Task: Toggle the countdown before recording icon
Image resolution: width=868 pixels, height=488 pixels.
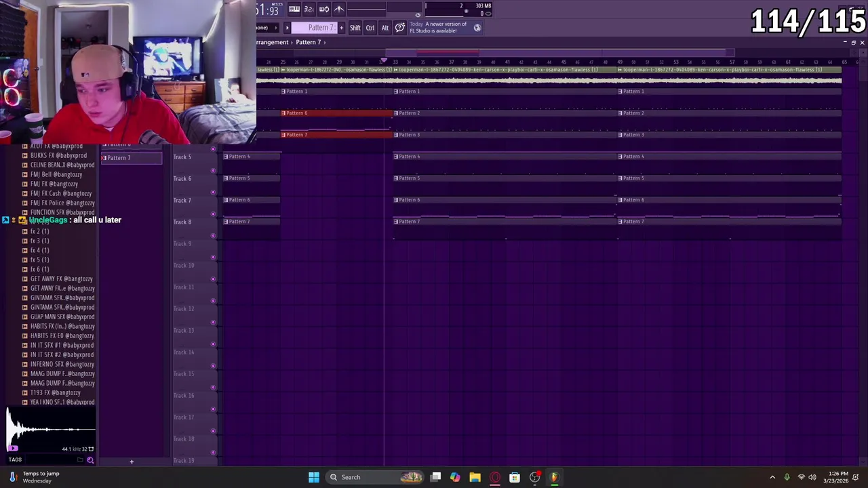Action: [309, 9]
